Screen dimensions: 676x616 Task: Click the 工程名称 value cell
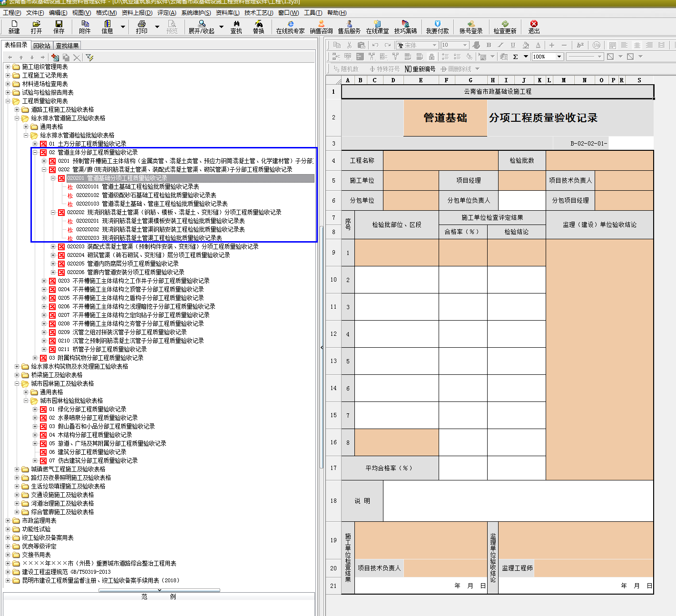441,161
